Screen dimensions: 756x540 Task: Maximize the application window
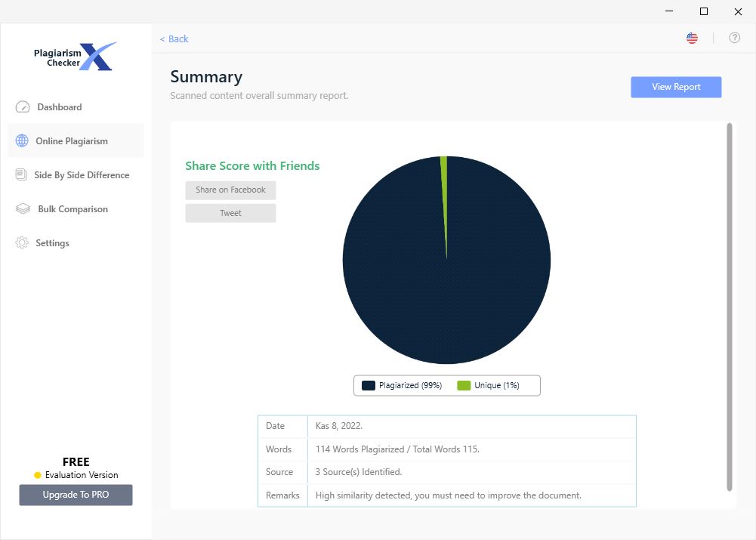click(704, 11)
